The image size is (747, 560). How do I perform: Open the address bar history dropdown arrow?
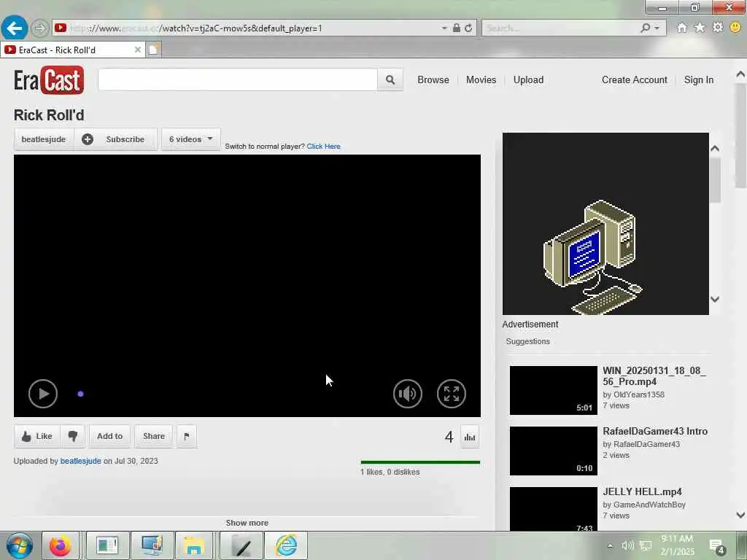(444, 28)
